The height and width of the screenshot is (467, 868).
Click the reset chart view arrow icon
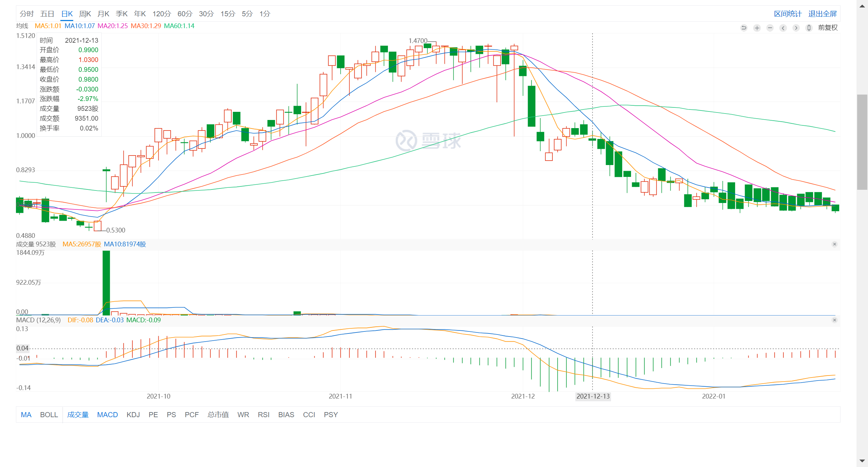744,28
